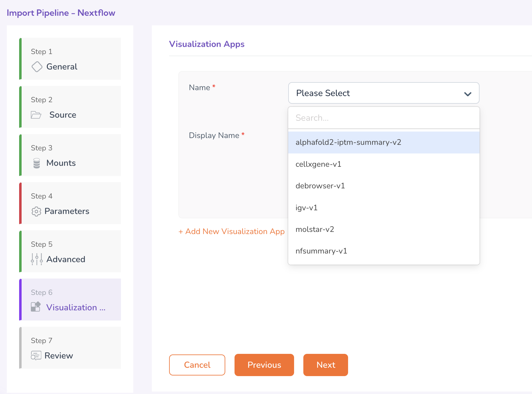Click the Visualization step blocks icon
This screenshot has height=394, width=532.
pos(36,307)
